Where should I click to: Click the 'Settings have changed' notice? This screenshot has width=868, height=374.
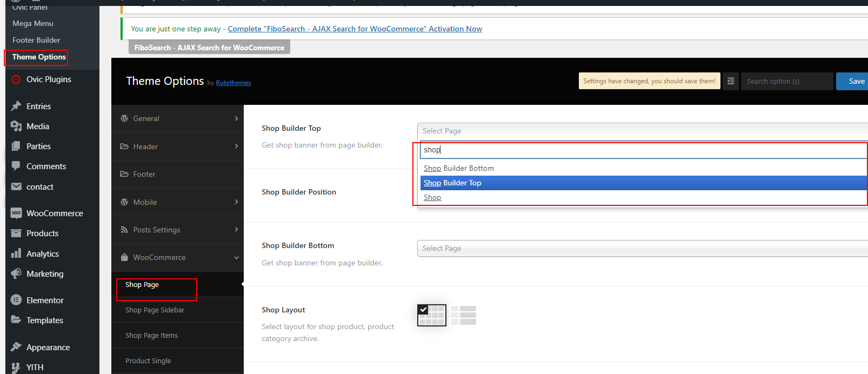pyautogui.click(x=650, y=81)
